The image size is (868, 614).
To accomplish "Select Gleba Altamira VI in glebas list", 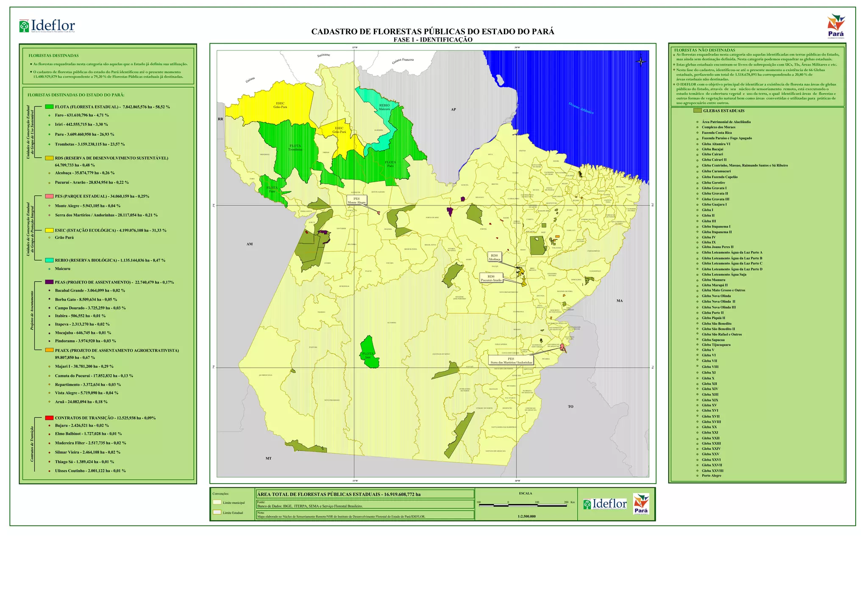I will click(716, 144).
